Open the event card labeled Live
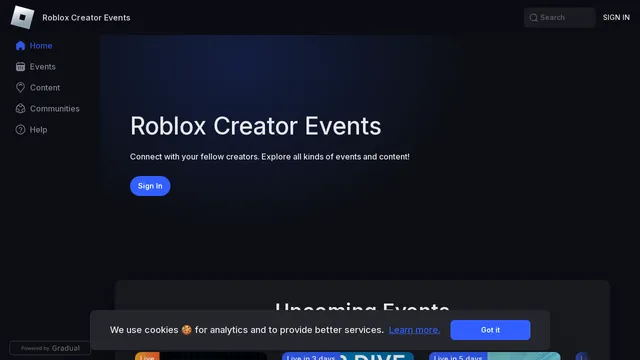 coord(201,356)
